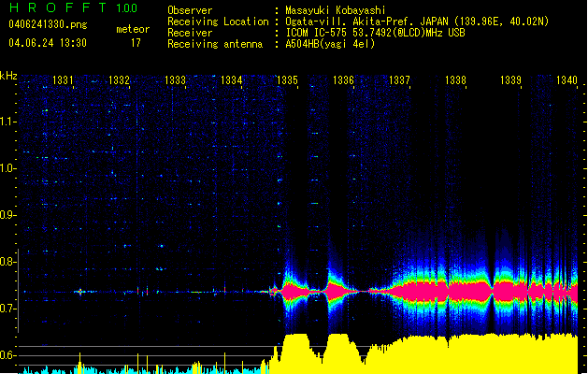588x374 pixels.
Task: Click the A504HB(yagi 4el) antenna value
Action: 330,44
